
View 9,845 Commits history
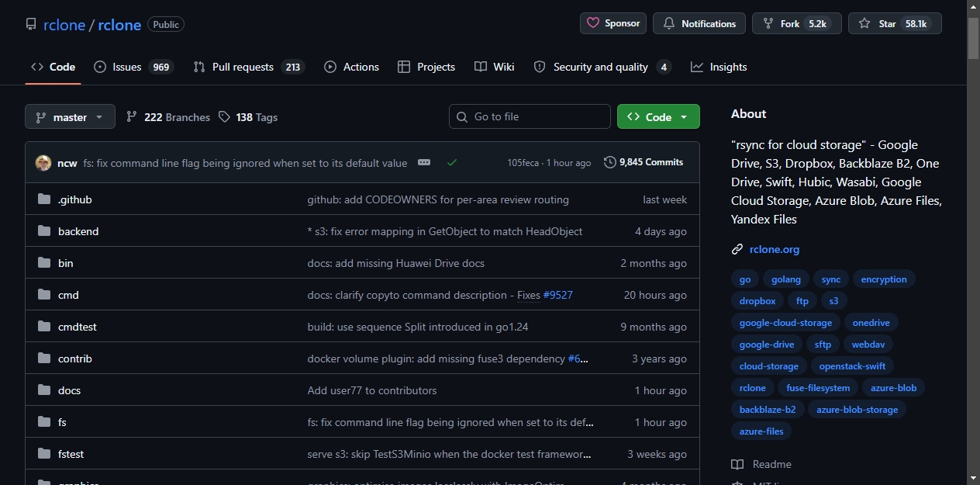(x=644, y=162)
